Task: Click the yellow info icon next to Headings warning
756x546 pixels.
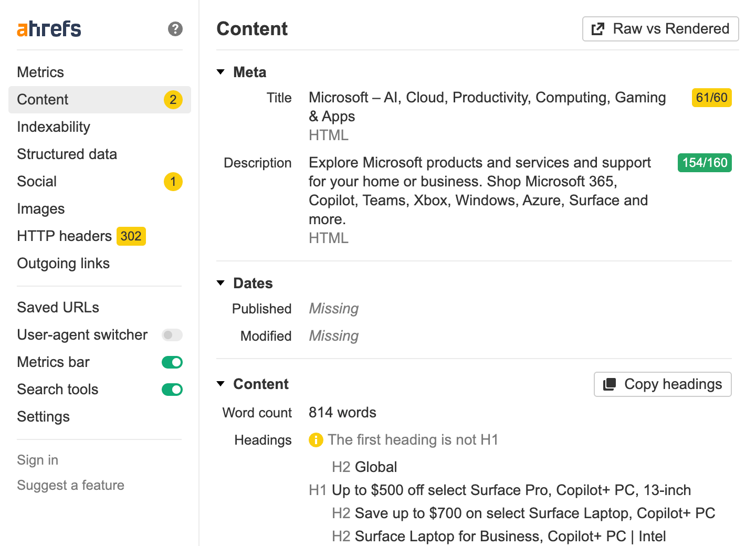Action: (x=316, y=440)
